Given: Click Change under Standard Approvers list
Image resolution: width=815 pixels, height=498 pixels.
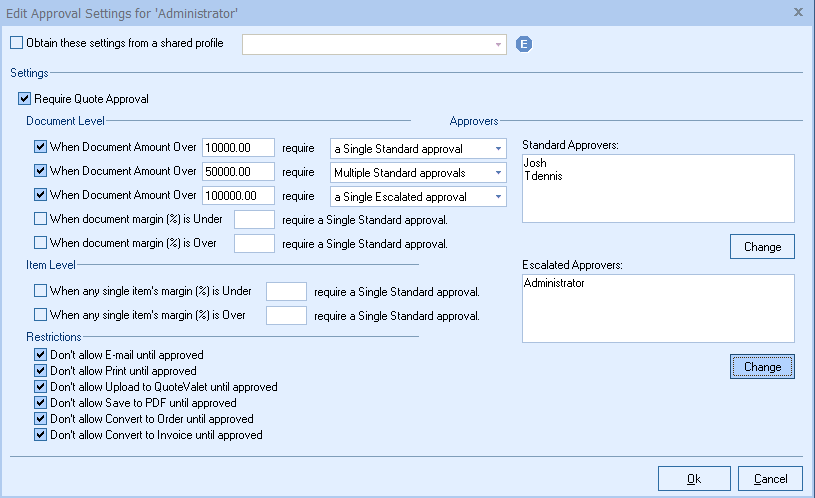Looking at the screenshot, I should (762, 246).
